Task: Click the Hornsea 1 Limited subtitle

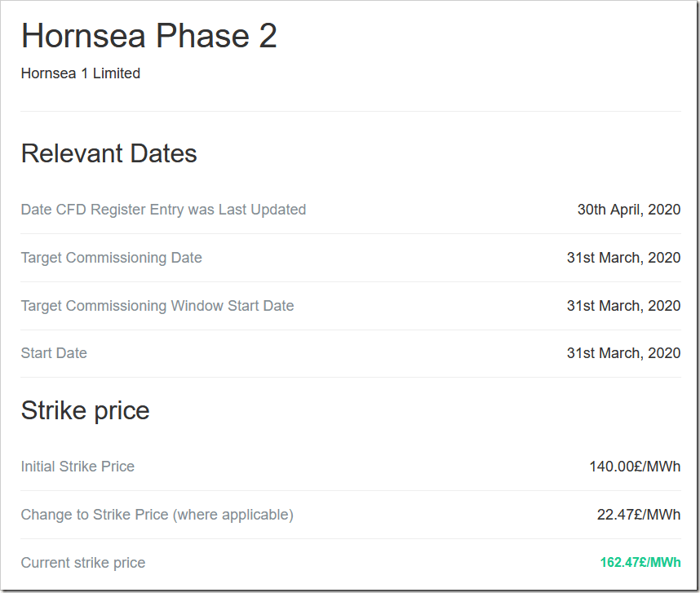Action: pyautogui.click(x=81, y=73)
